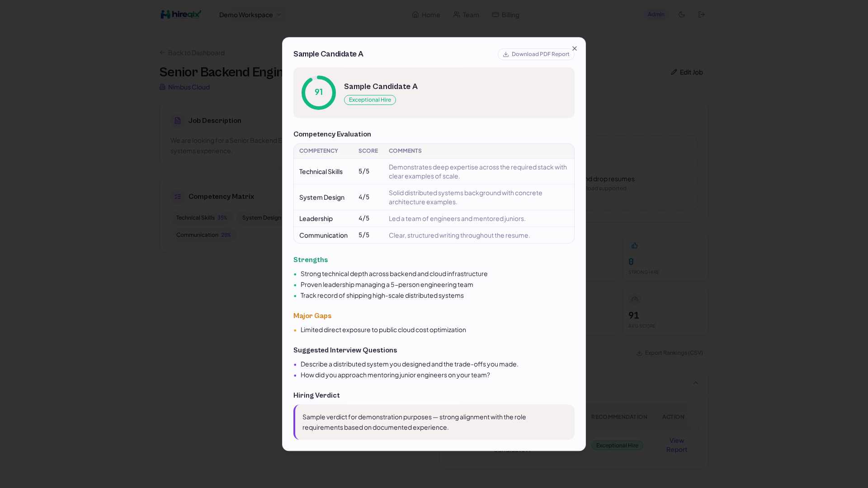Click the COMMENTS column header

tap(405, 151)
